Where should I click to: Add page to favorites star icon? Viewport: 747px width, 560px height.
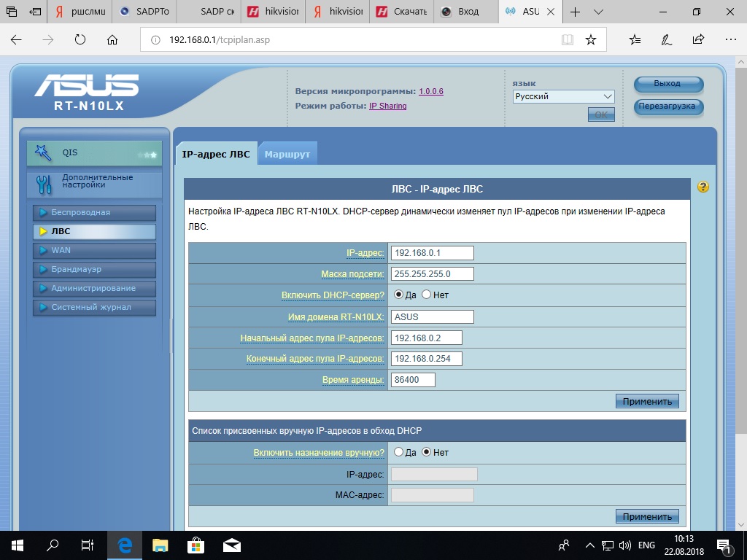(x=591, y=39)
